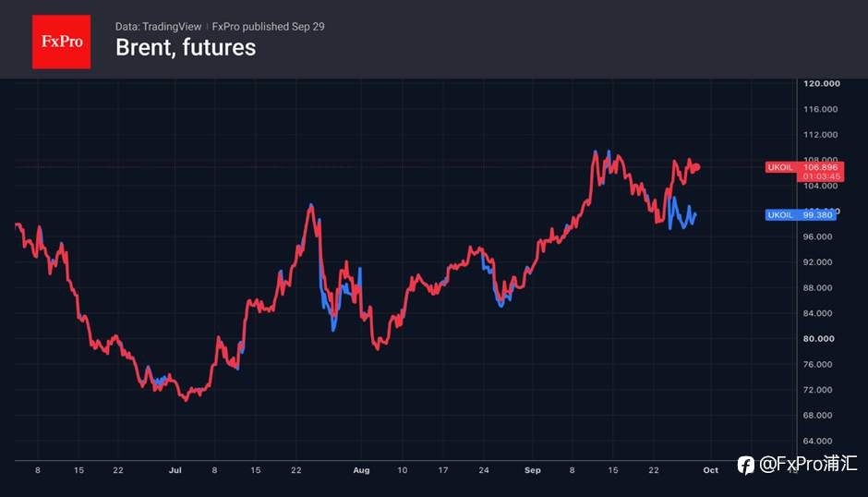Screen dimensions: 868x497
Task: Click the @FxPro浦汇 watermark text
Action: pyautogui.click(x=808, y=464)
